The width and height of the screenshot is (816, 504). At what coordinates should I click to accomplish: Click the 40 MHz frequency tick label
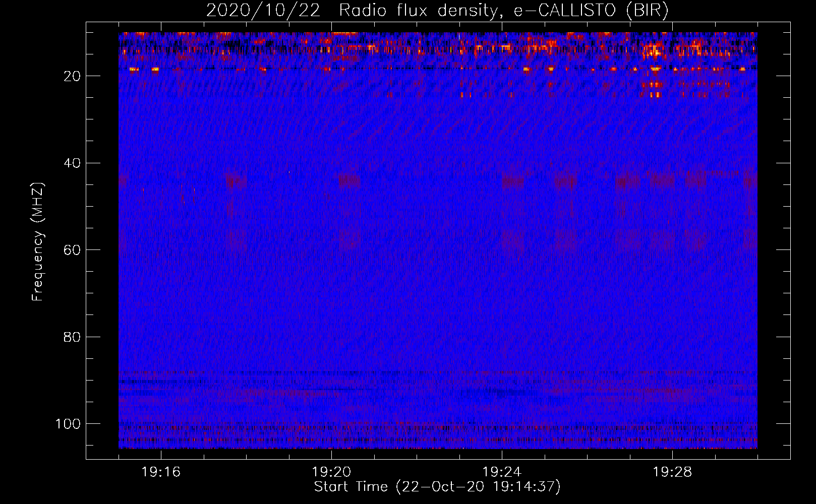[x=72, y=163]
